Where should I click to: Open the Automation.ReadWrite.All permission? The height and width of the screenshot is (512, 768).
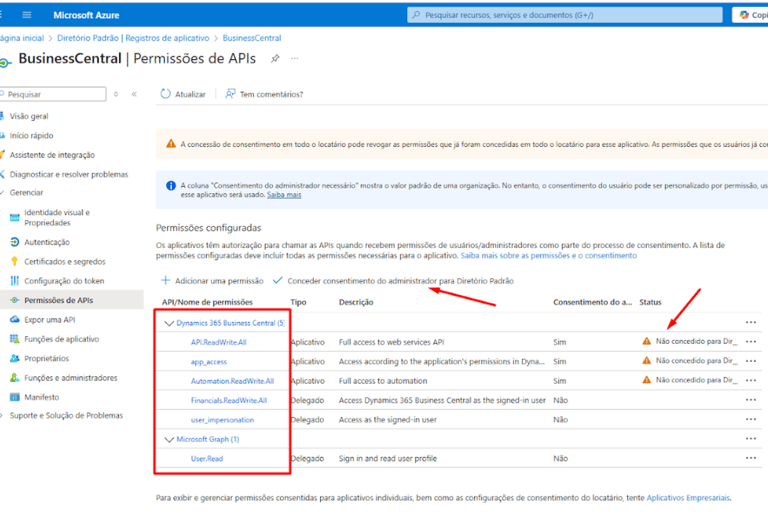click(232, 381)
